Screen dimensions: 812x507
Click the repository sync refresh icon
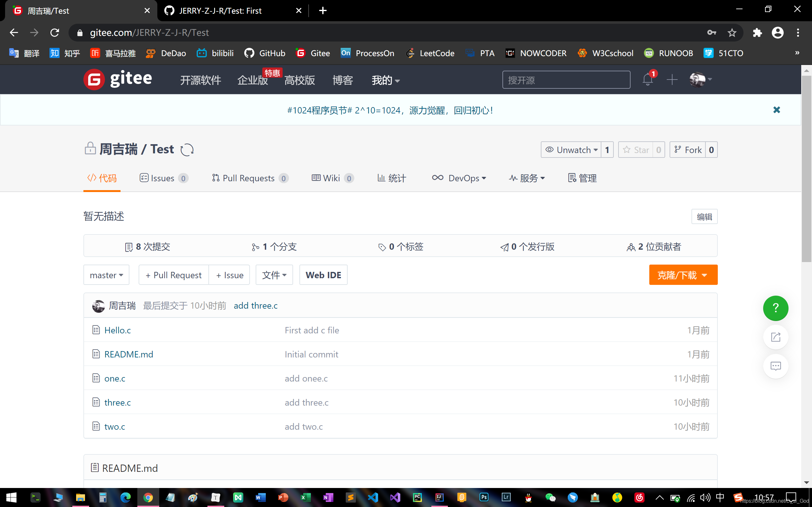click(x=187, y=150)
